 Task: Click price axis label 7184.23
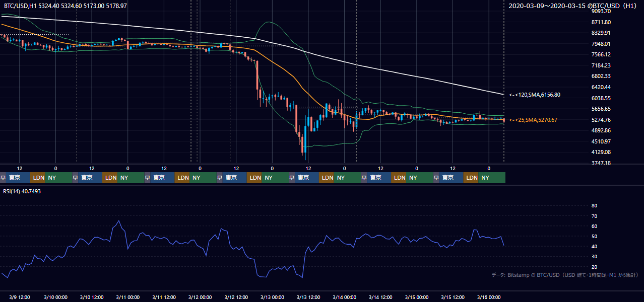(x=601, y=65)
